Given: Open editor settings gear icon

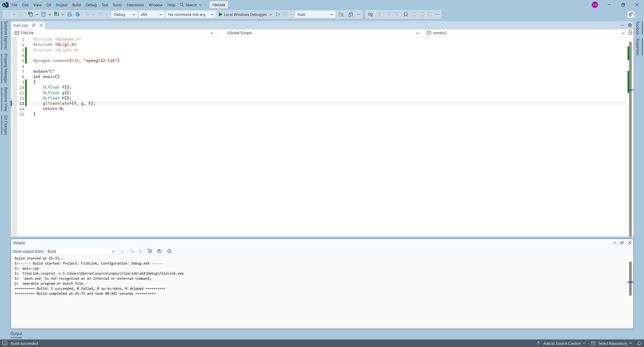Looking at the screenshot, I should click(630, 25).
